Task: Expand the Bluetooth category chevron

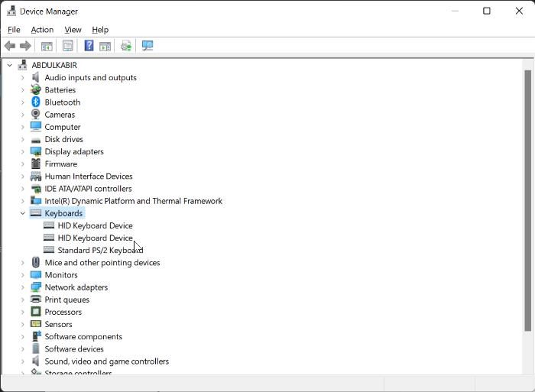Action: click(22, 102)
